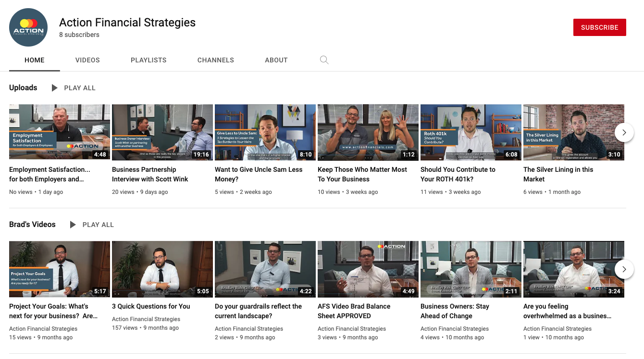Advance Brad's Videos row with the right arrow
The image size is (644, 359).
[624, 269]
